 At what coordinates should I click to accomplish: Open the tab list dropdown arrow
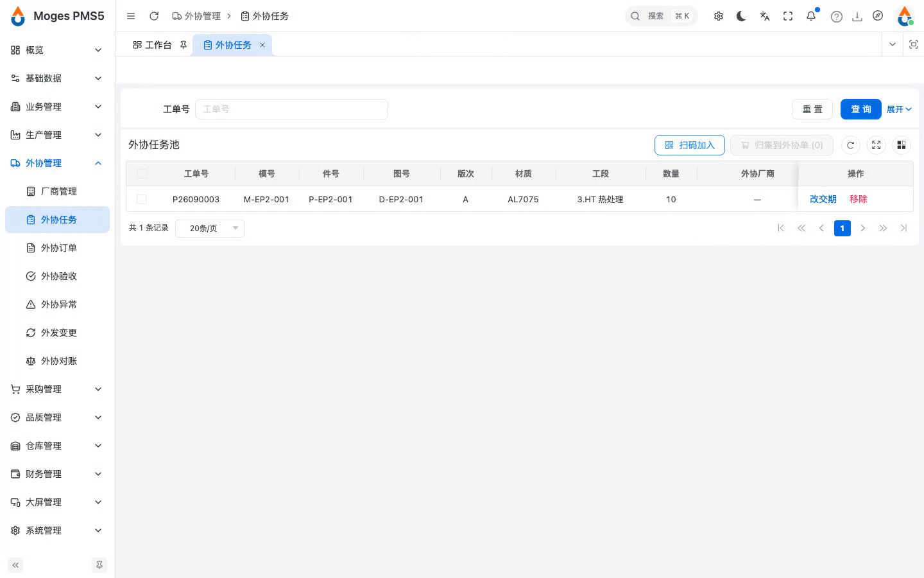[x=892, y=44]
